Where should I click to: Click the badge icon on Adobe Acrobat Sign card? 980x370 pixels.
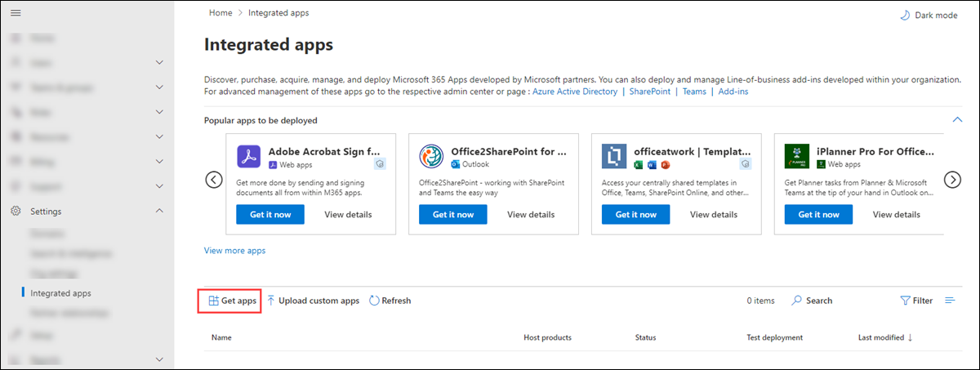pyautogui.click(x=380, y=164)
